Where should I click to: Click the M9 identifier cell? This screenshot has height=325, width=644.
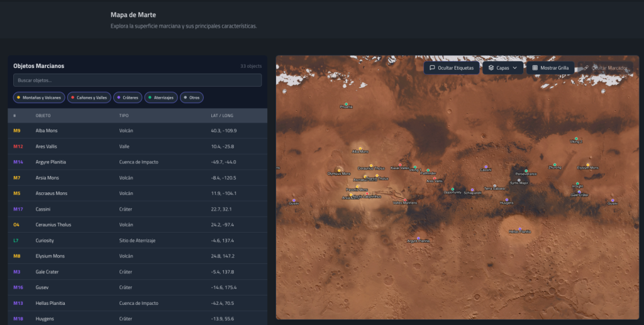17,131
